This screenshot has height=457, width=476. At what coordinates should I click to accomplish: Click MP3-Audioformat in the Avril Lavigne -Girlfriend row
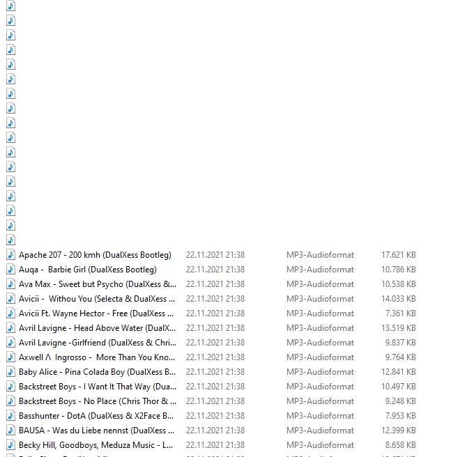tap(321, 343)
